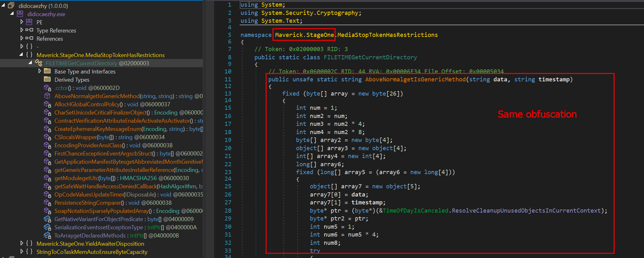
Task: Click the didocaezhy assembly icon
Action: pyautogui.click(x=11, y=5)
